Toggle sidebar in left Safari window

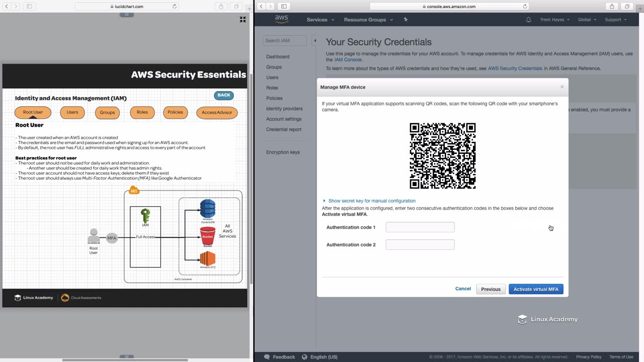29,7
